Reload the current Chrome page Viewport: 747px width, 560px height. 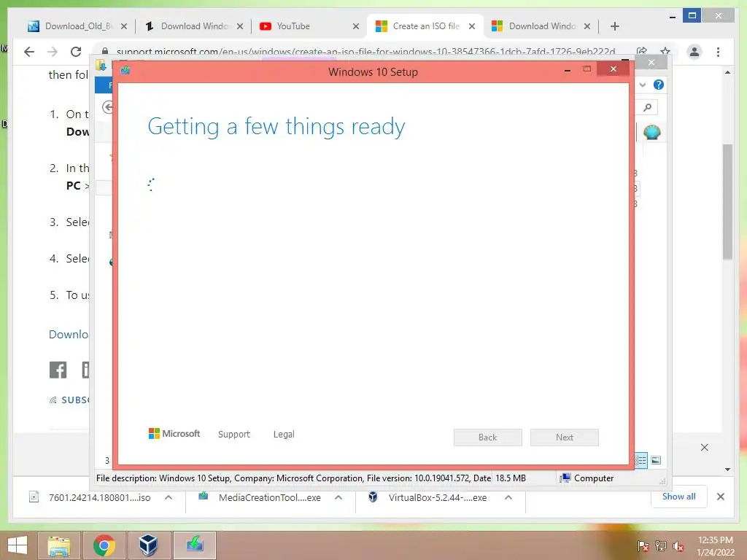tap(76, 52)
